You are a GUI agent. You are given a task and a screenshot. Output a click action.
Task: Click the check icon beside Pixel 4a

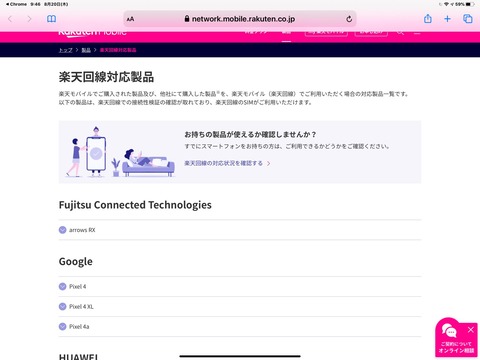(x=62, y=327)
